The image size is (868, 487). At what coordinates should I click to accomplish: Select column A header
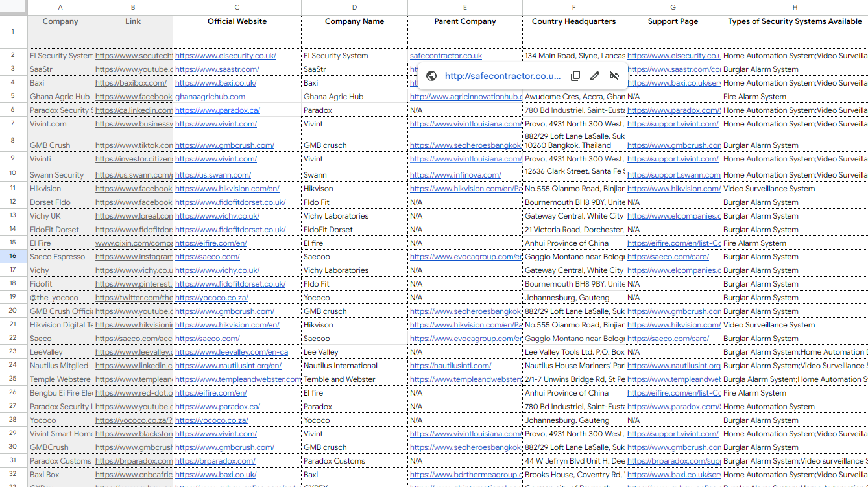60,7
